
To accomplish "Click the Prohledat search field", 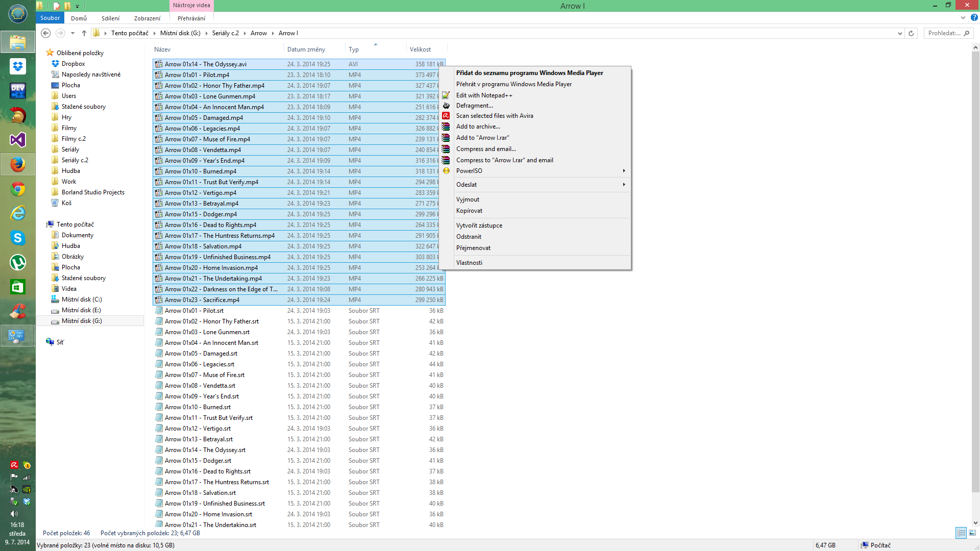I will click(944, 33).
